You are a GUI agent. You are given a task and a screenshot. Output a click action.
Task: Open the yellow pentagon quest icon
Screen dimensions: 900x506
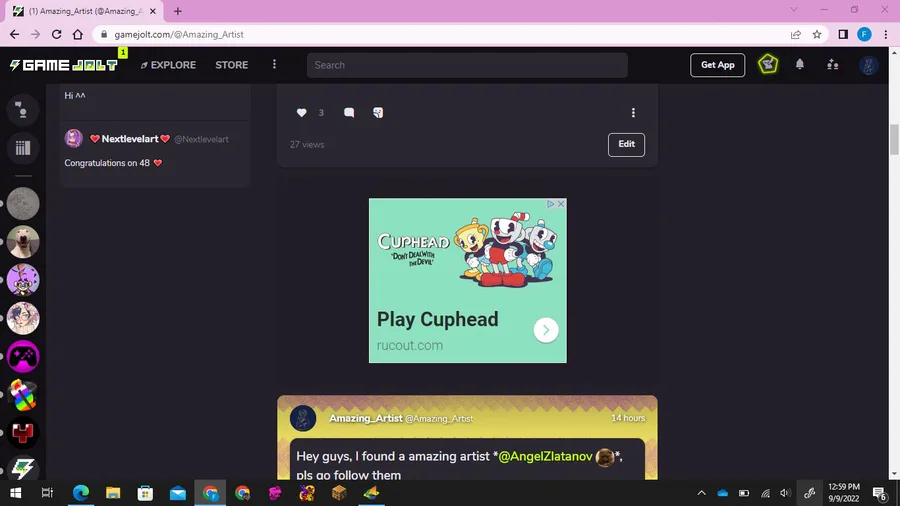768,64
